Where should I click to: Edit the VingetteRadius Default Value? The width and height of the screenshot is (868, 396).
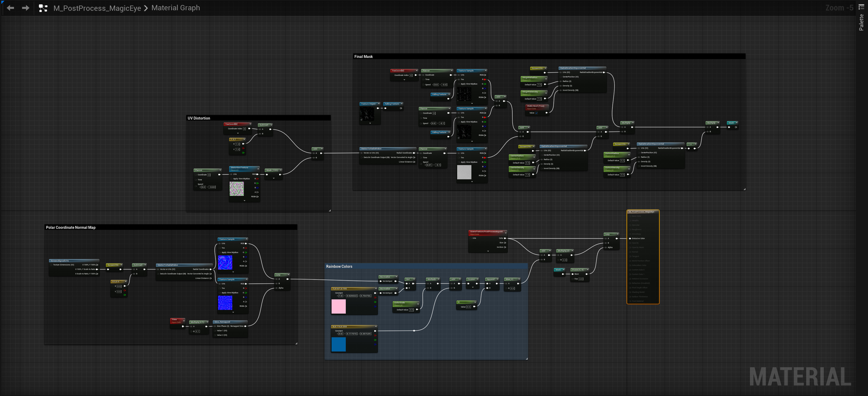click(x=539, y=85)
